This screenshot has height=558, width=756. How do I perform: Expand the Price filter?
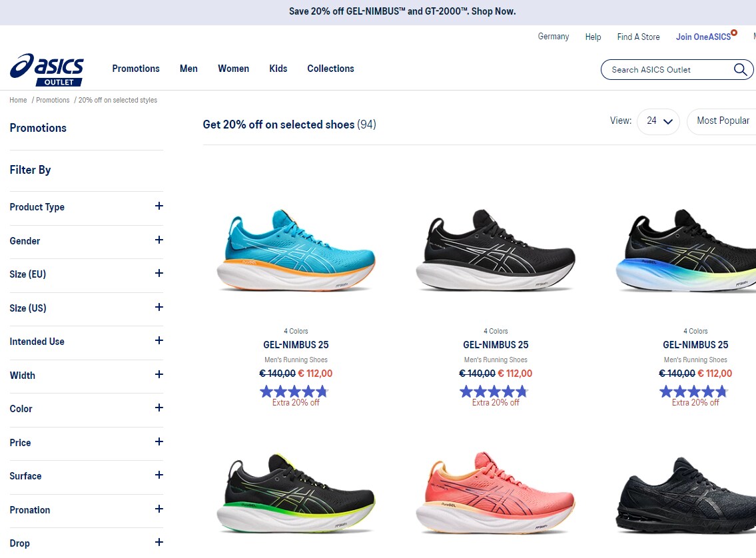pos(87,442)
